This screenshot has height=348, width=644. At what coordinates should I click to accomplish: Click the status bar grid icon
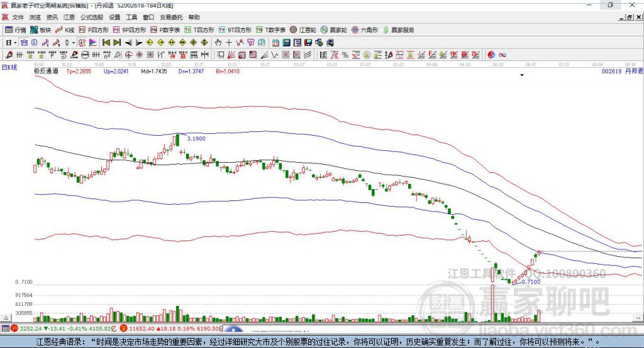coord(5,329)
